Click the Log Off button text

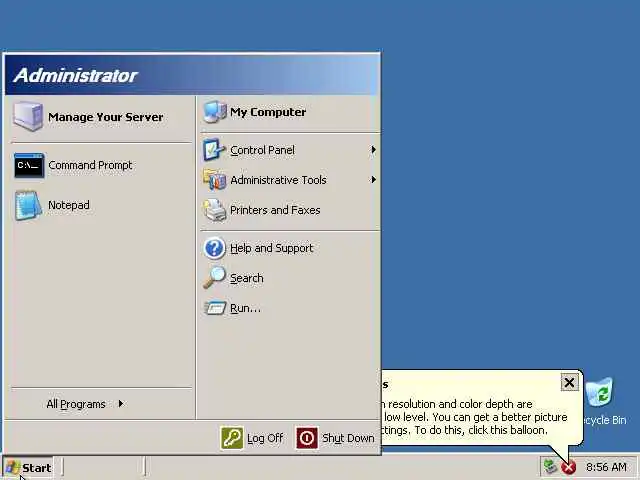click(265, 438)
